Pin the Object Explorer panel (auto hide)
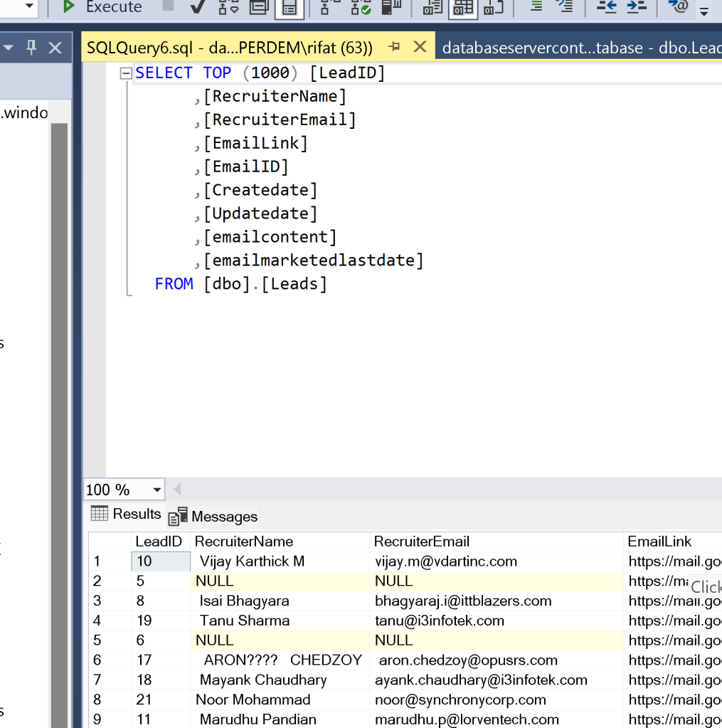Viewport: 722px width, 728px height. 31,47
